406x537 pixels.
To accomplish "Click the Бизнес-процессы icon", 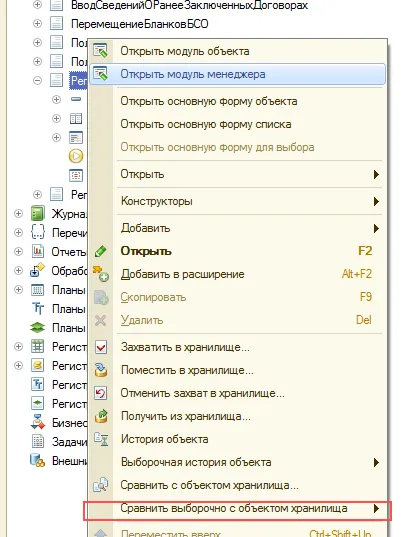I will pyautogui.click(x=38, y=422).
